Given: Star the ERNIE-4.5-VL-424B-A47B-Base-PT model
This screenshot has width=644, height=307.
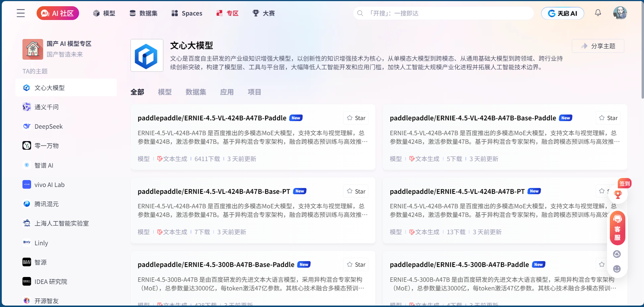Looking at the screenshot, I should [356, 191].
